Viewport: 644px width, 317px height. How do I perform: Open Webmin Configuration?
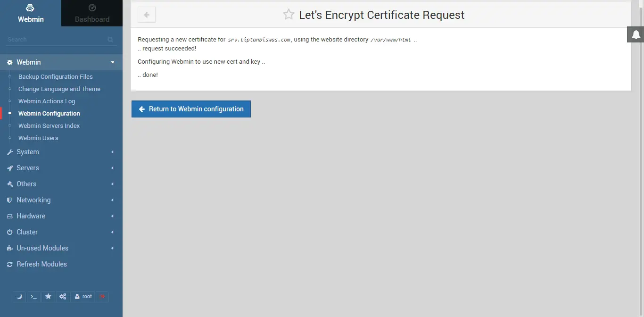(x=49, y=113)
